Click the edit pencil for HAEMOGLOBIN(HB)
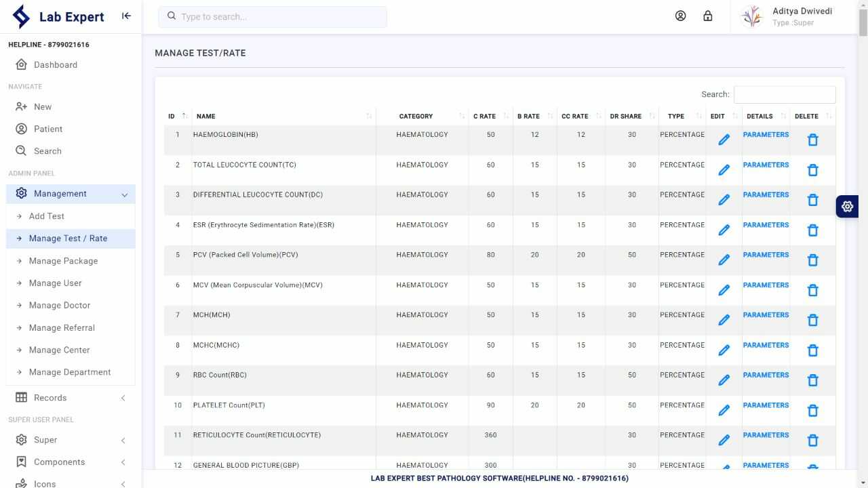Screen dimensions: 868x488 coord(724,140)
